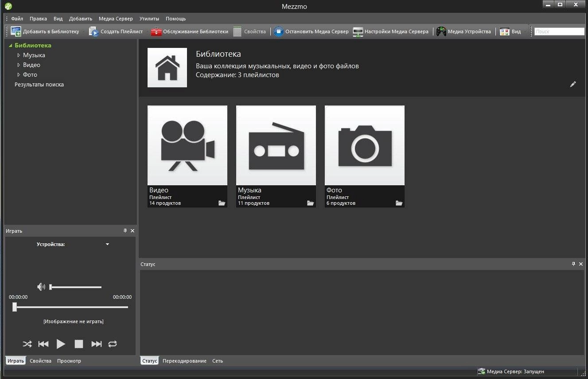Viewport: 588px width, 379px height.
Task: Switch to the Играть tab
Action: tap(16, 361)
